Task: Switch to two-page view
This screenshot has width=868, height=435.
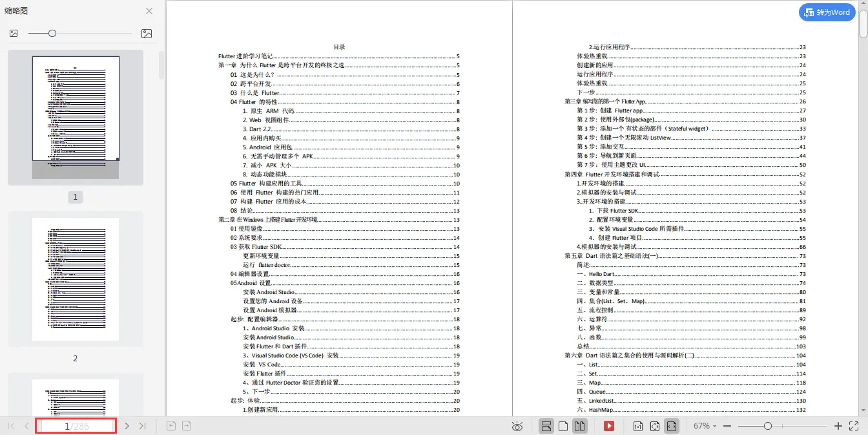Action: 580,426
